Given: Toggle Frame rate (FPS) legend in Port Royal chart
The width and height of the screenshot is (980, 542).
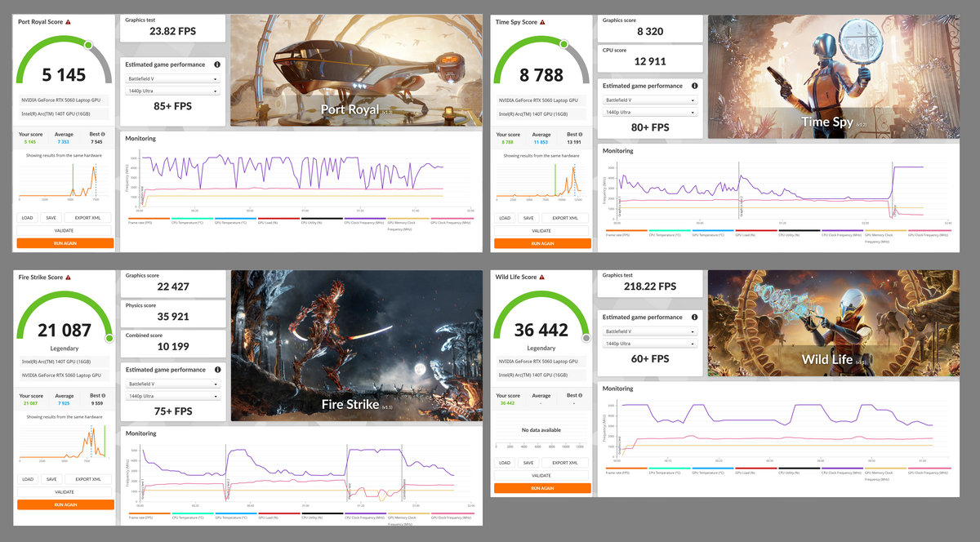Looking at the screenshot, I should tap(149, 221).
